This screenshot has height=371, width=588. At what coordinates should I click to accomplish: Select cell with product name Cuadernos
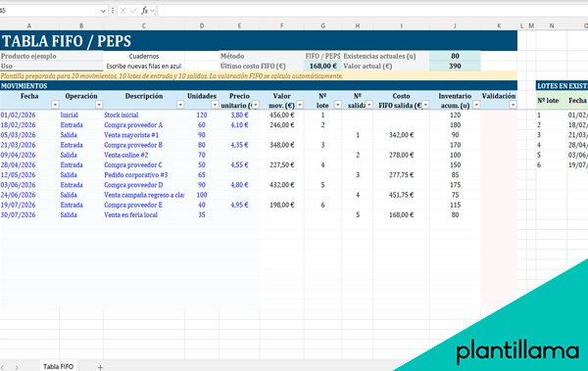pyautogui.click(x=144, y=56)
